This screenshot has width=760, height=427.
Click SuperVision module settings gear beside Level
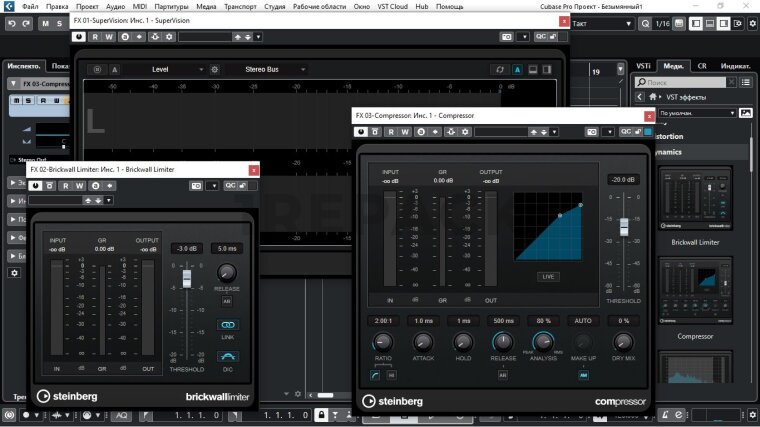pos(214,70)
